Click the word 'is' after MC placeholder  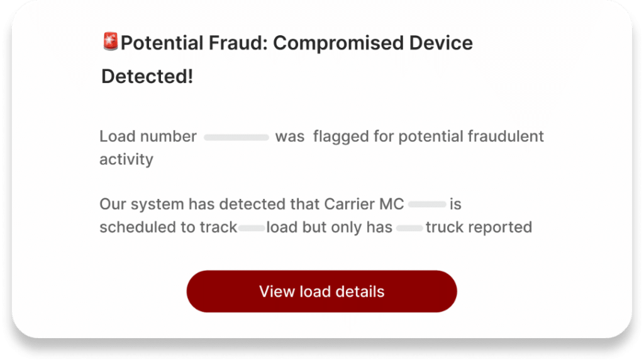(455, 204)
